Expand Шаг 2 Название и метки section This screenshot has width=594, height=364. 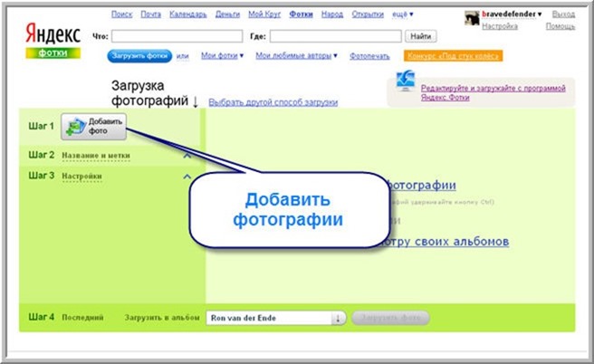(x=96, y=156)
